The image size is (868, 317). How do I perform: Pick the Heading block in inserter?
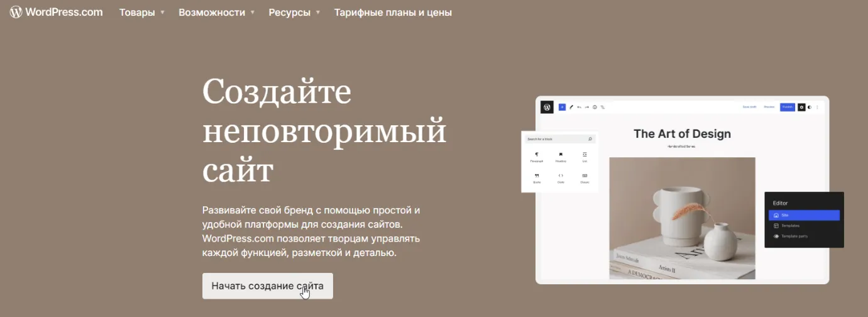[x=561, y=156]
